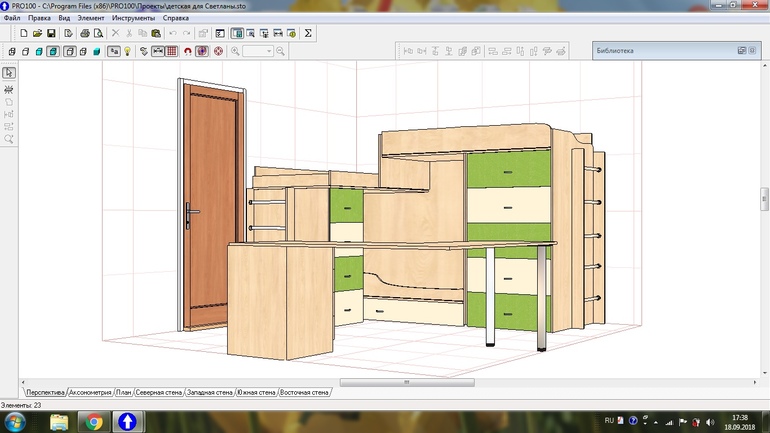Open a project with the folder icon
Viewport: 770px width, 433px height.
(x=37, y=33)
